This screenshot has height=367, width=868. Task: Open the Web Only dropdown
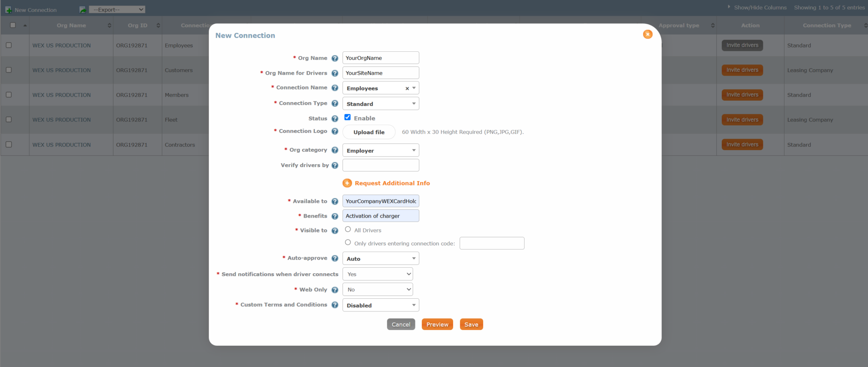(x=377, y=290)
